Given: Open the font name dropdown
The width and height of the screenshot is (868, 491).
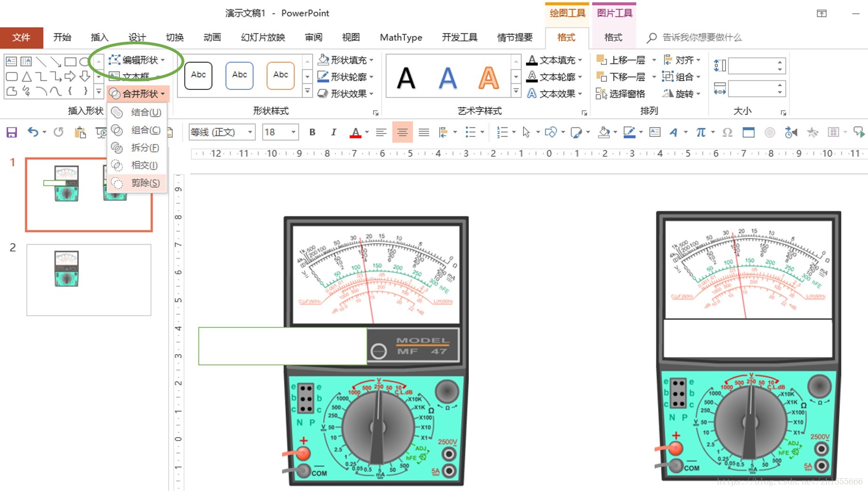Looking at the screenshot, I should click(251, 132).
